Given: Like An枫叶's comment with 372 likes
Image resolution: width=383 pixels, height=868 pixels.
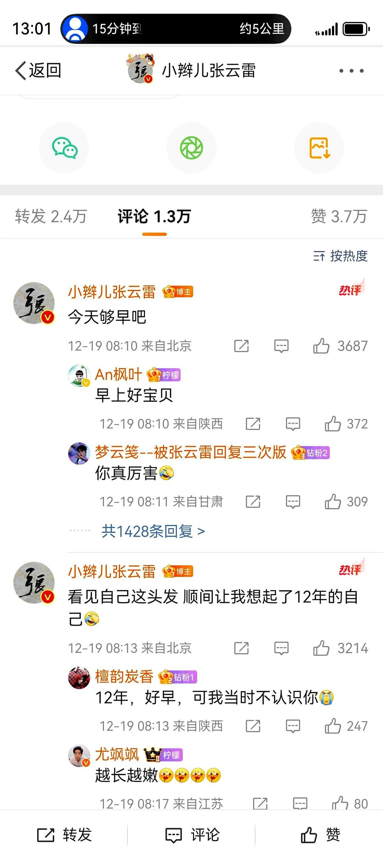Looking at the screenshot, I should (x=346, y=424).
